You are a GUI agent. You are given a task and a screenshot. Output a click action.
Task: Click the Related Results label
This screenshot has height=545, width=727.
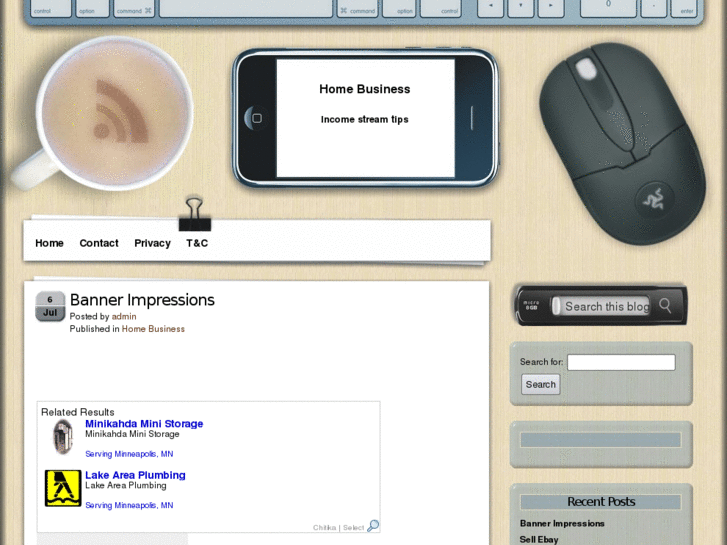pyautogui.click(x=77, y=412)
